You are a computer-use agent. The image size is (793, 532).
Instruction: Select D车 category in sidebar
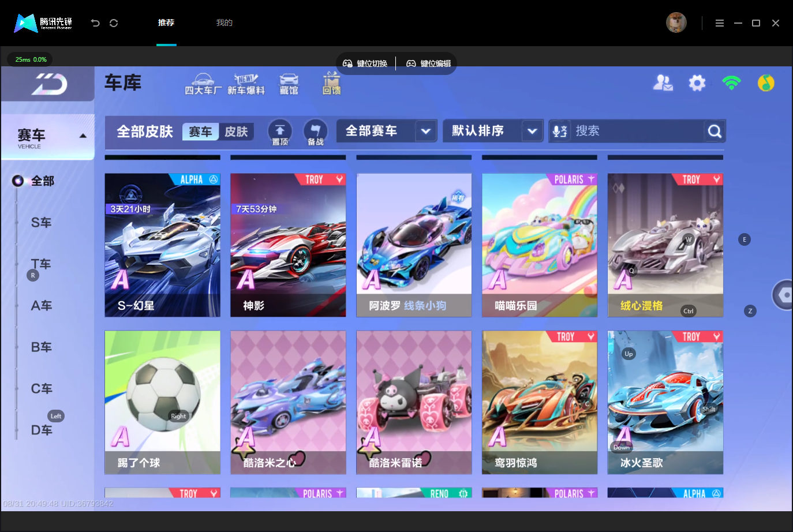pos(41,430)
